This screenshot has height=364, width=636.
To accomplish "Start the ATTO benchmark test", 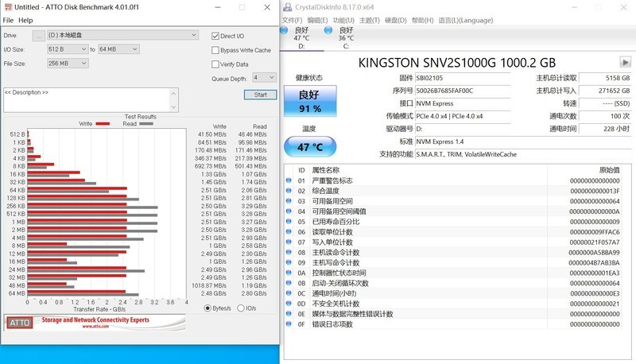I will click(x=261, y=95).
